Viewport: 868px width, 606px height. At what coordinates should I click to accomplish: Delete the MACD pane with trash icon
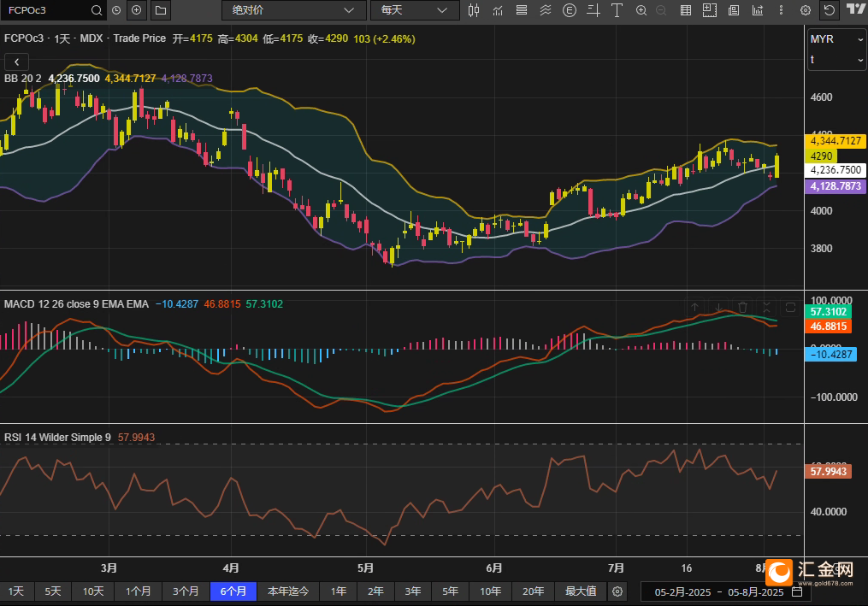pos(743,308)
